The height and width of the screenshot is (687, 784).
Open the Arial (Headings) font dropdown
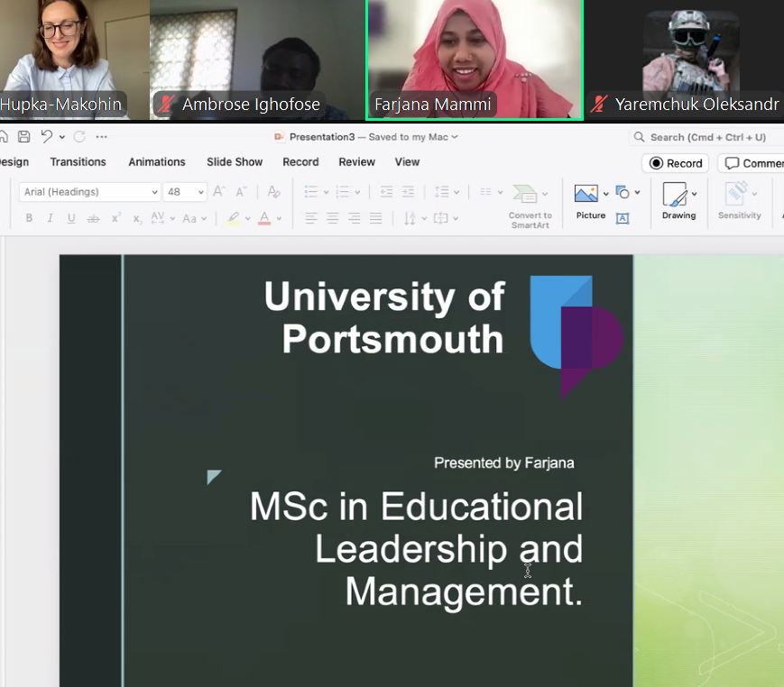(153, 192)
